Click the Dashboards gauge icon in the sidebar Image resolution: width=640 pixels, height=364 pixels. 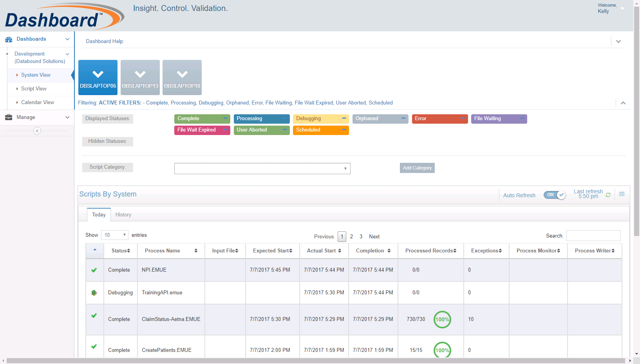point(9,39)
